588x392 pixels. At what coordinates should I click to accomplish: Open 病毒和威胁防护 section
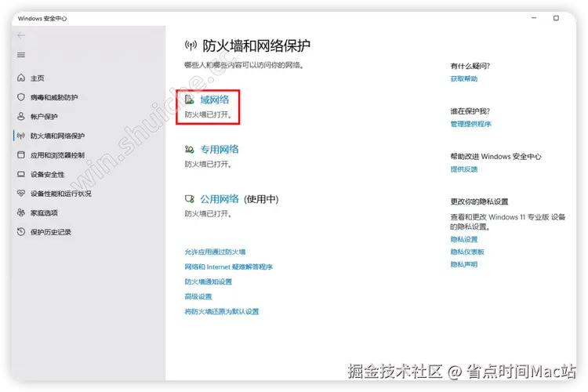coord(54,97)
